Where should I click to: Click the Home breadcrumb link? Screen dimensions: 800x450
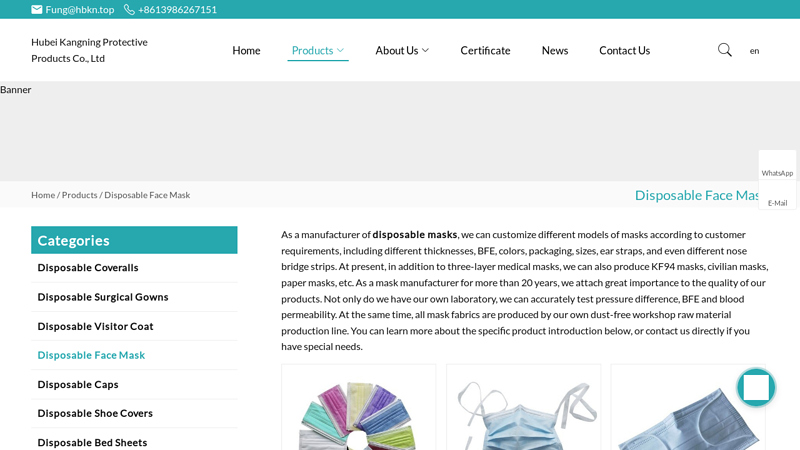point(43,195)
